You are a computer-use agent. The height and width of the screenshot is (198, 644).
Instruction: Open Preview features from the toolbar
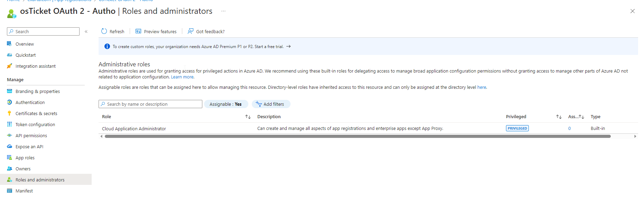pyautogui.click(x=156, y=31)
